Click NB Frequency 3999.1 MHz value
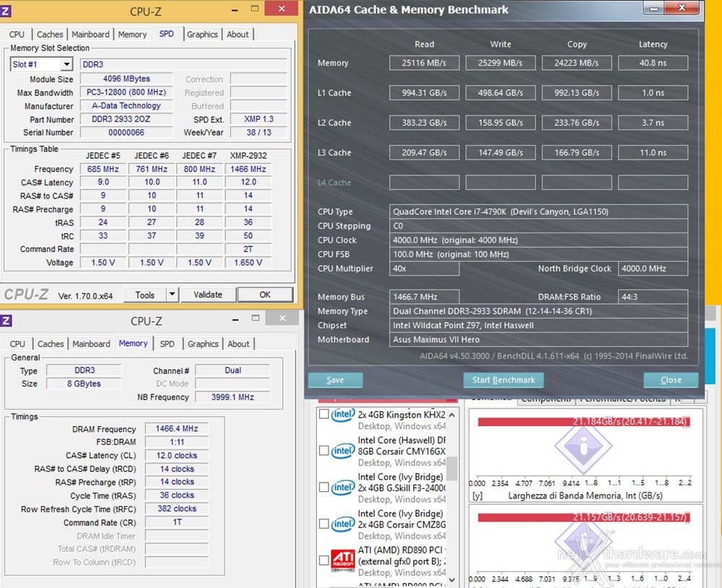 [x=232, y=397]
